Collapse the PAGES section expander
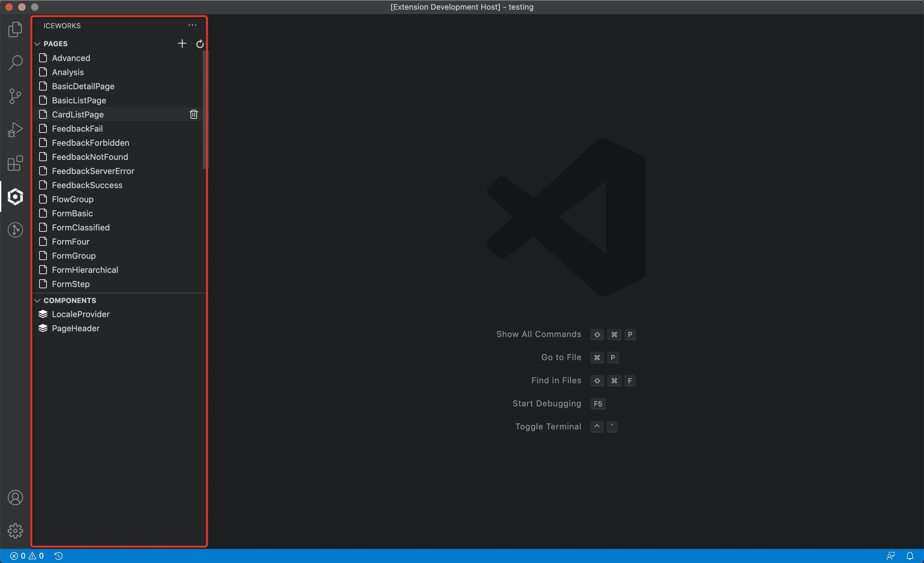The height and width of the screenshot is (563, 924). 38,44
